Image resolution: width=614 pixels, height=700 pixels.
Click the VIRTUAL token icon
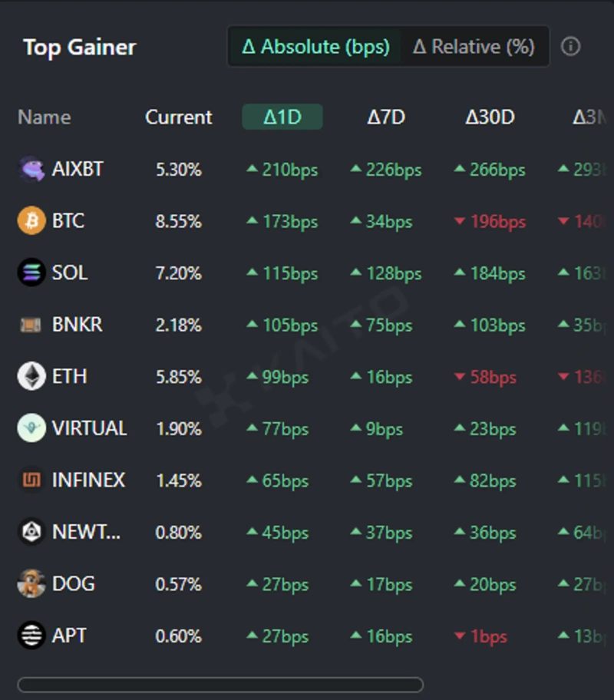[31, 428]
